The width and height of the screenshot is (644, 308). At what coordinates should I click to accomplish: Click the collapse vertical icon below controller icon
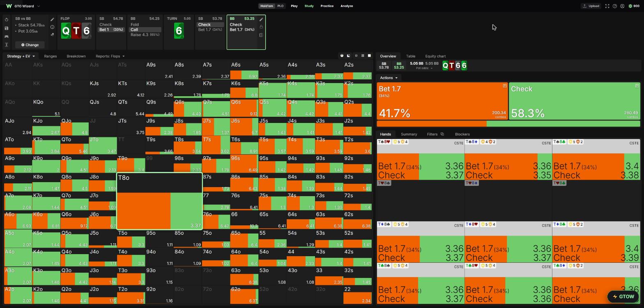tap(7, 45)
